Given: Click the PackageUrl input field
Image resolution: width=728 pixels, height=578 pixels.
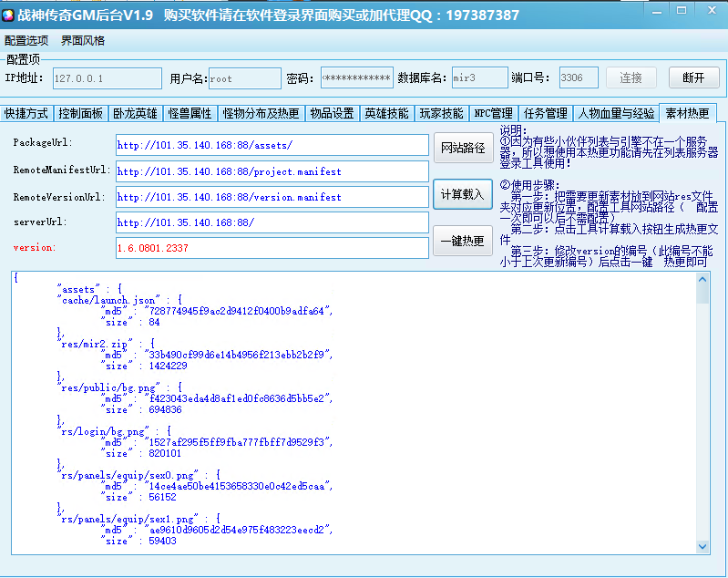Looking at the screenshot, I should tap(272, 146).
